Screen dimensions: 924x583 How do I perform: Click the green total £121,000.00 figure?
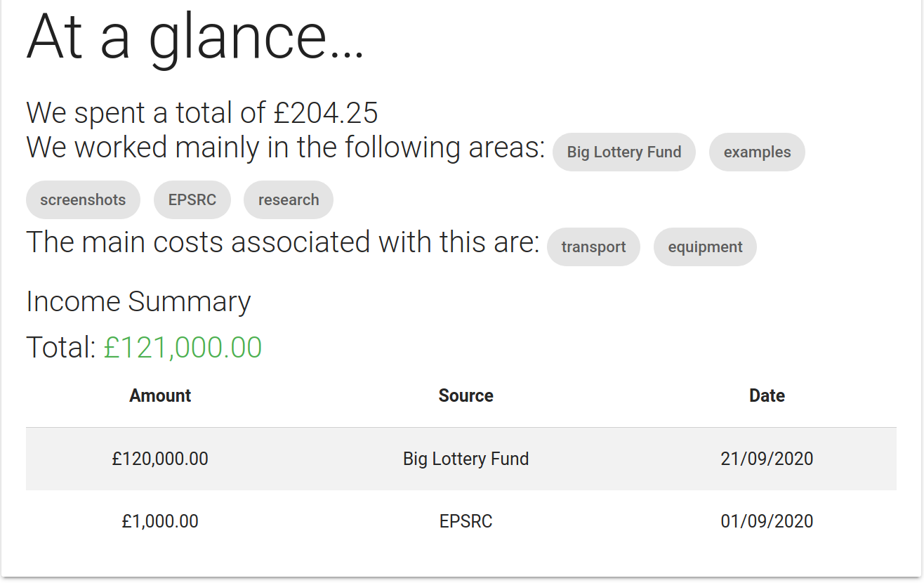click(x=183, y=346)
